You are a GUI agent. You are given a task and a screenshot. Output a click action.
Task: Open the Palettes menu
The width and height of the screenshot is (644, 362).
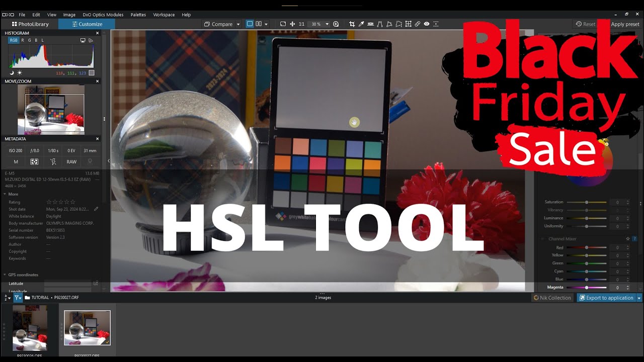[138, 15]
